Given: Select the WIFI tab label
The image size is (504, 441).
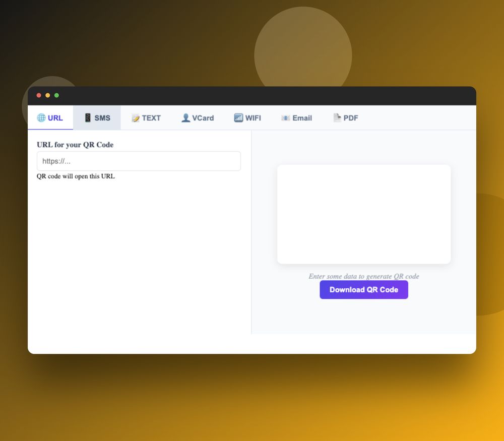Looking at the screenshot, I should [253, 118].
